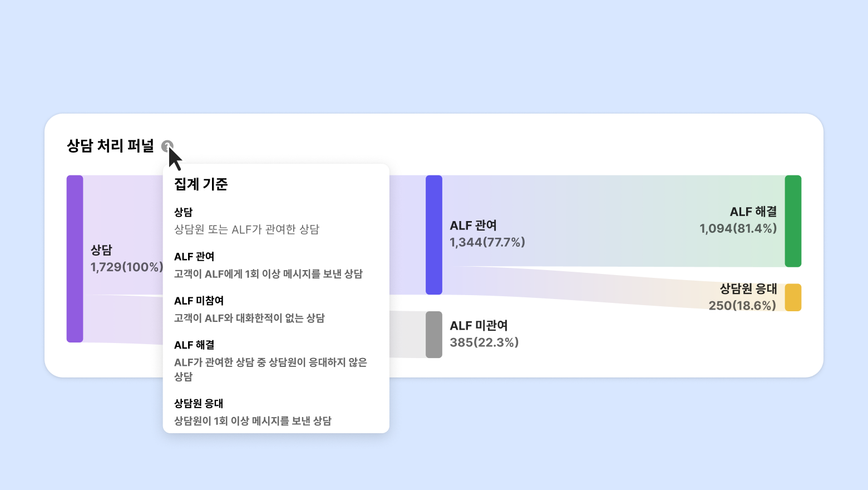Click the 상담원 응대 250(18.6%) label
Image resolution: width=868 pixels, height=490 pixels.
tap(743, 297)
